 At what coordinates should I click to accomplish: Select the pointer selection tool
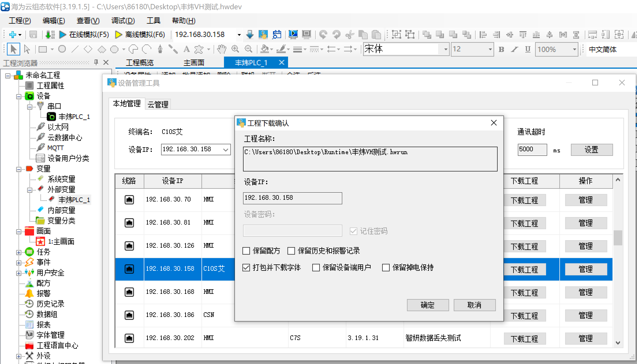pyautogui.click(x=13, y=49)
